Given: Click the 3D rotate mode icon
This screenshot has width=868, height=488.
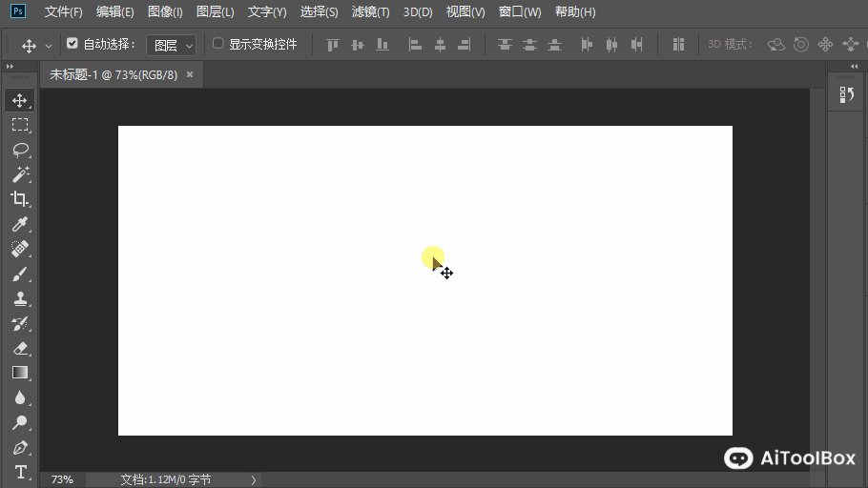Looking at the screenshot, I should [776, 45].
